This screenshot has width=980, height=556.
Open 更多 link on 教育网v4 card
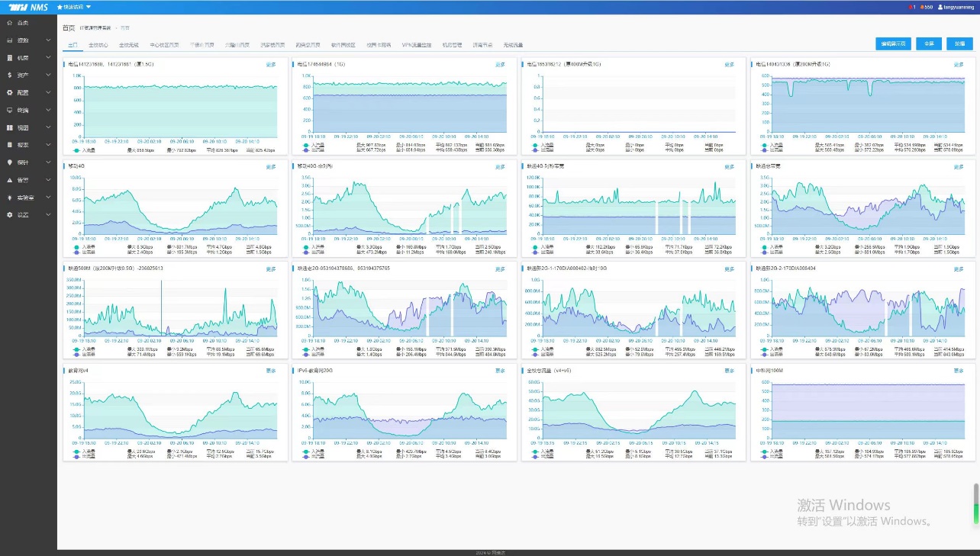coord(271,371)
